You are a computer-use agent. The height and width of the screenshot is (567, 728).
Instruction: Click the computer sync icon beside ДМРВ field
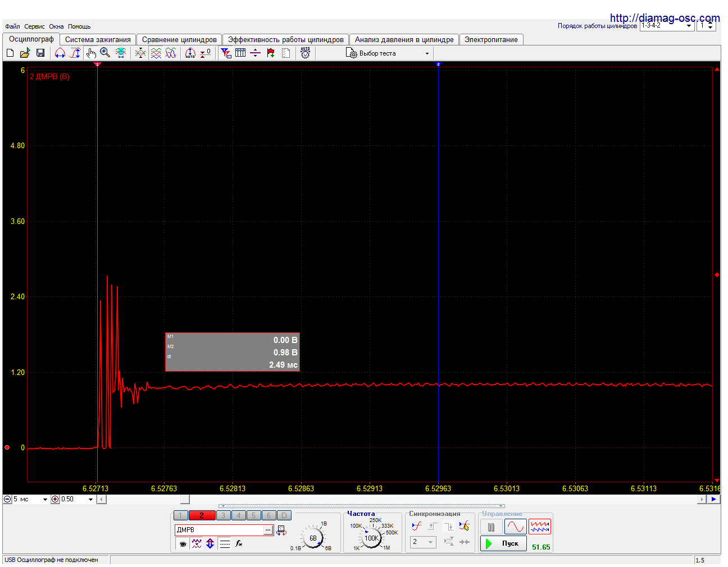[x=281, y=530]
